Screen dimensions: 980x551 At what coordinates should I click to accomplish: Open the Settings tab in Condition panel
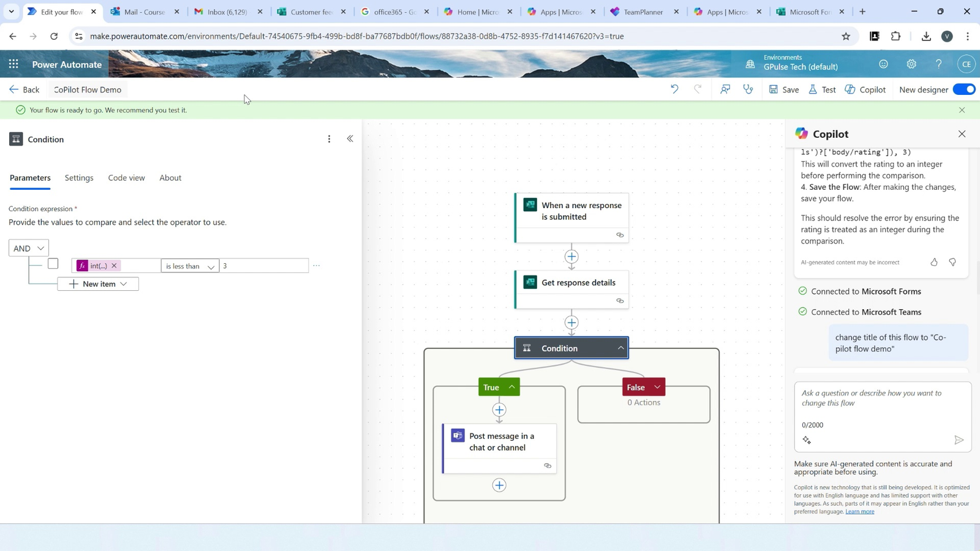[x=79, y=178]
